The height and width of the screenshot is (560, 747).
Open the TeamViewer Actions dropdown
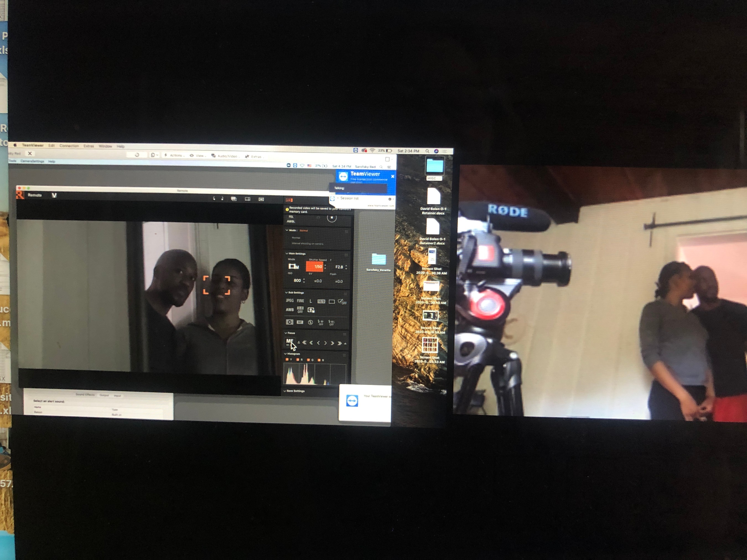pos(176,156)
